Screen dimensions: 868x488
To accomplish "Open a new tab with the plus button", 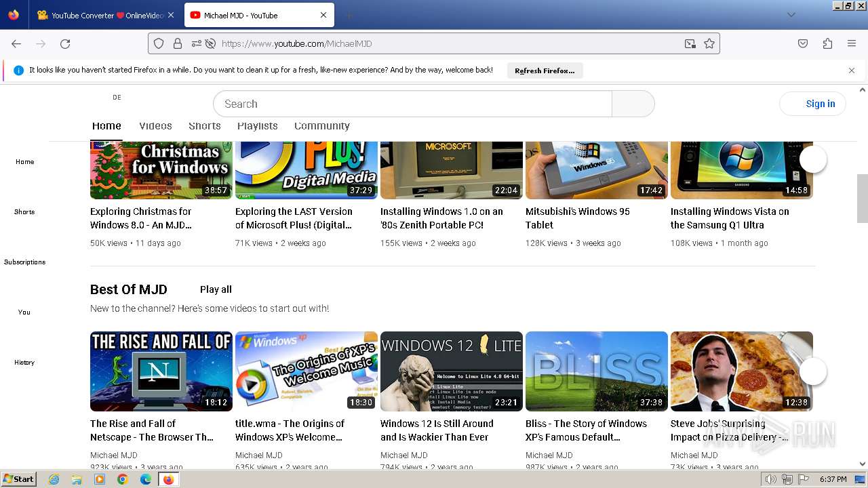I will pyautogui.click(x=349, y=15).
